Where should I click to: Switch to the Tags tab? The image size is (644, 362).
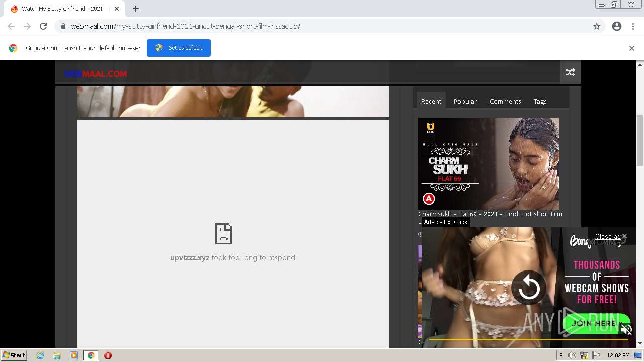[x=540, y=101]
